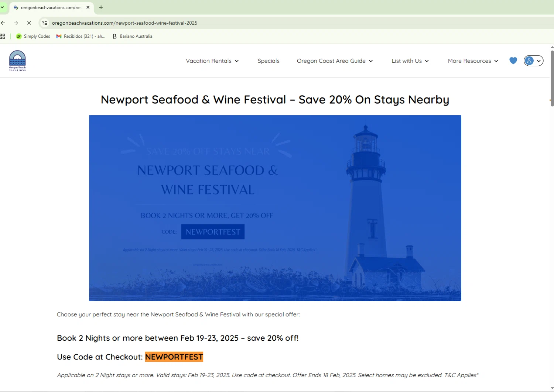This screenshot has height=392, width=554.
Task: Expand the Vacation Rentals menu
Action: coord(212,61)
